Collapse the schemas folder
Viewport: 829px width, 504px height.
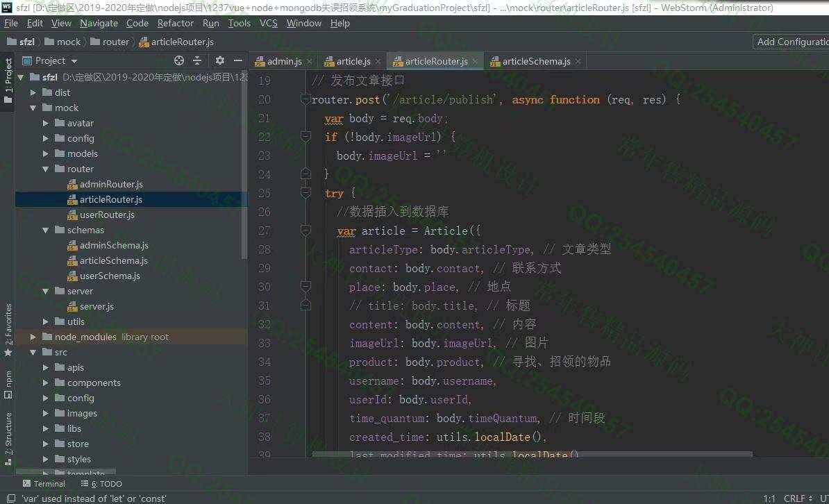(x=45, y=230)
